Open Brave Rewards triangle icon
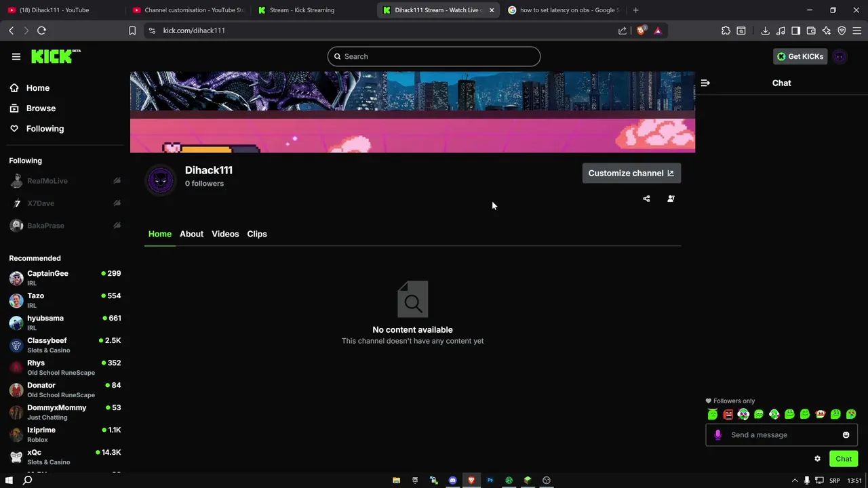 658,30
